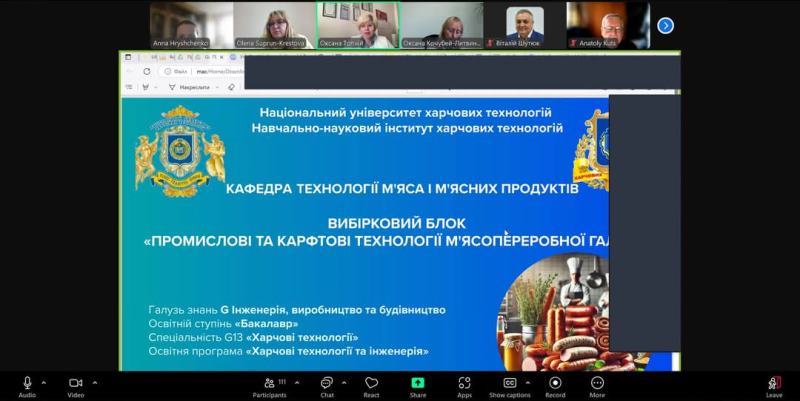The height and width of the screenshot is (401, 800).
Task: Toggle the camera with Video button
Action: tap(76, 386)
